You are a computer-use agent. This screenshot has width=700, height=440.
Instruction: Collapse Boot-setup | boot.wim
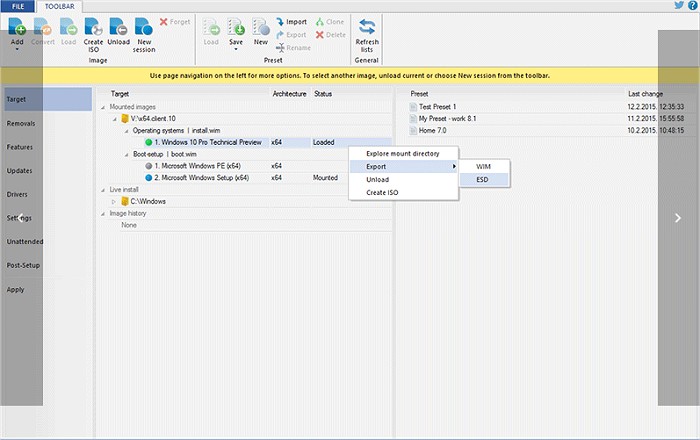pos(126,154)
